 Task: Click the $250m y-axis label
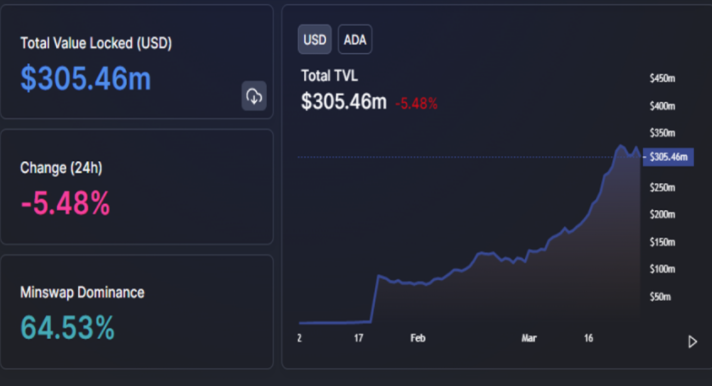point(662,187)
